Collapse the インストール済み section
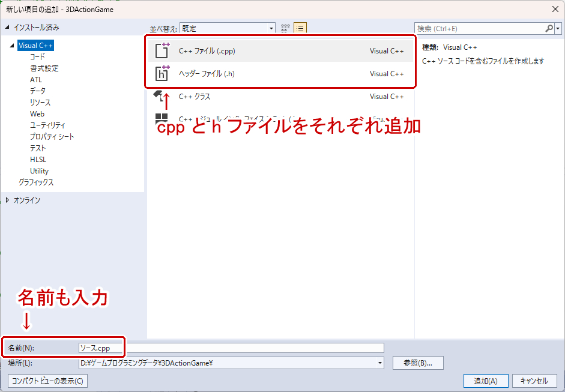565x392 pixels. (x=8, y=28)
